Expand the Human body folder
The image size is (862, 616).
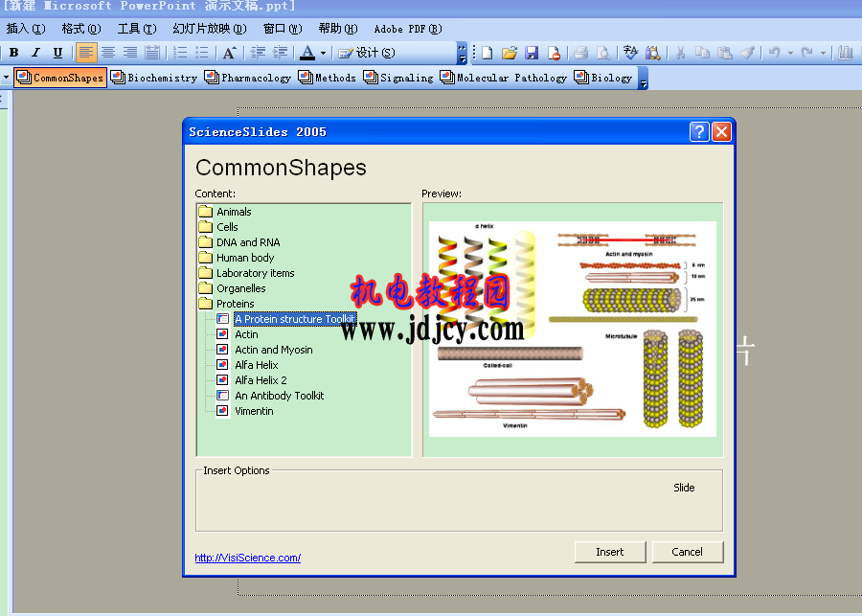237,258
